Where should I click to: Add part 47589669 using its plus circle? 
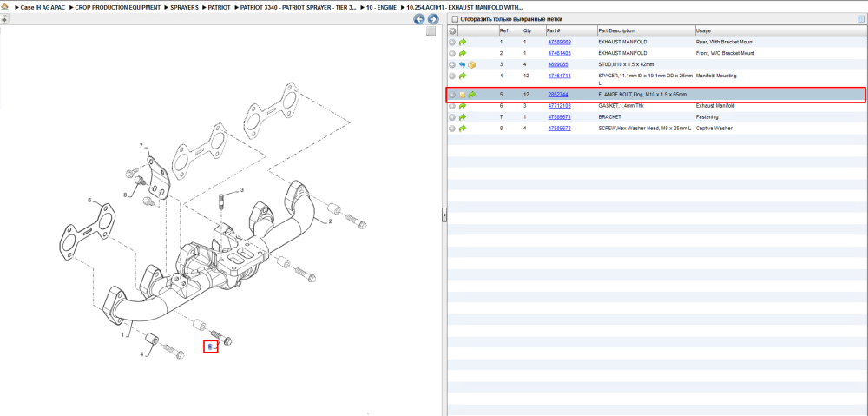click(452, 42)
